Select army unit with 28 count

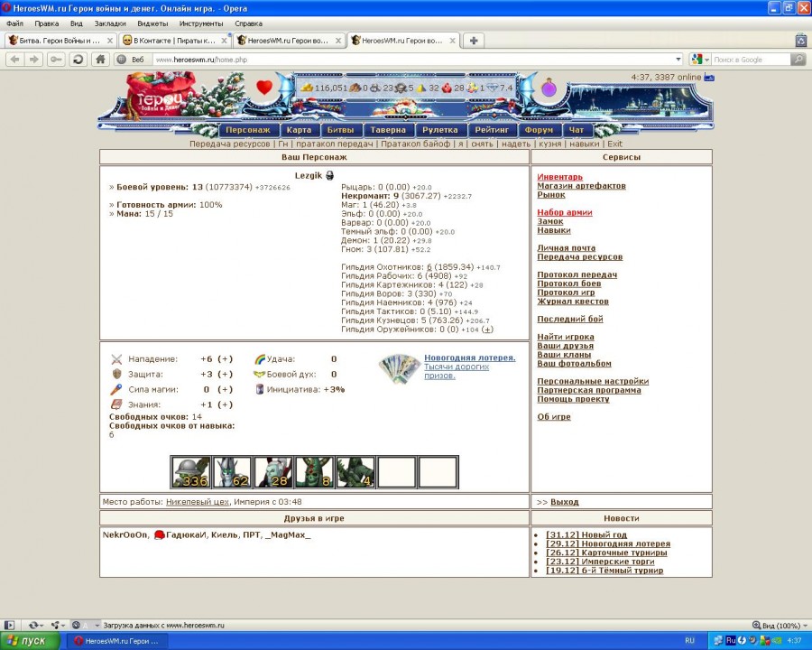[272, 471]
